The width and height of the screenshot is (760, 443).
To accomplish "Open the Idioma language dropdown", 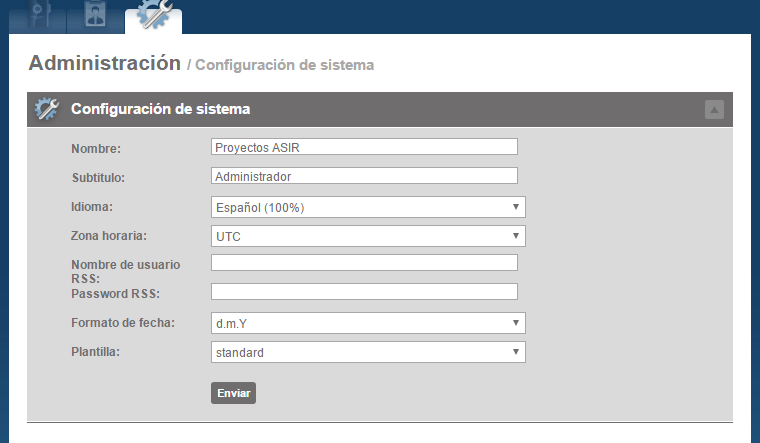I will click(x=368, y=207).
